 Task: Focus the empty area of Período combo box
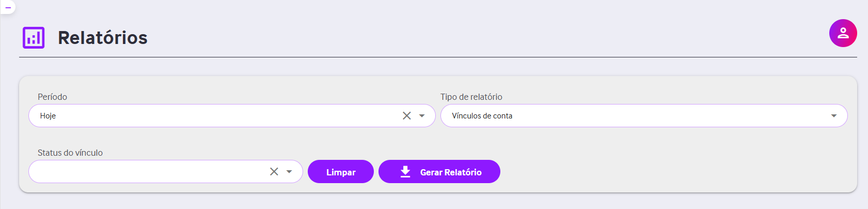click(227, 116)
